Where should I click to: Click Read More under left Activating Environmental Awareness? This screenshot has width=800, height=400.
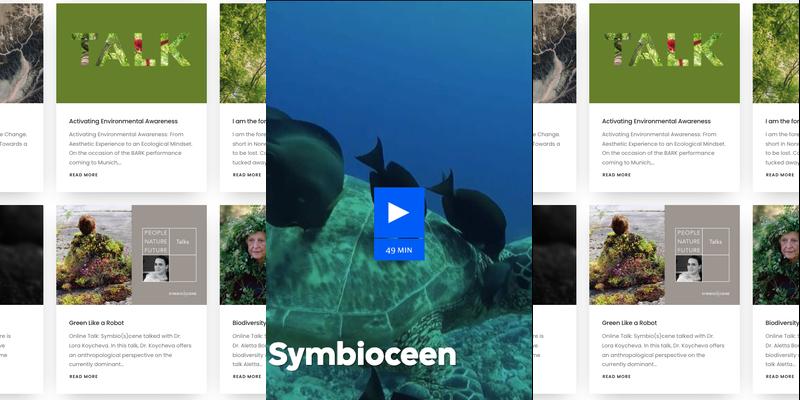click(83, 175)
